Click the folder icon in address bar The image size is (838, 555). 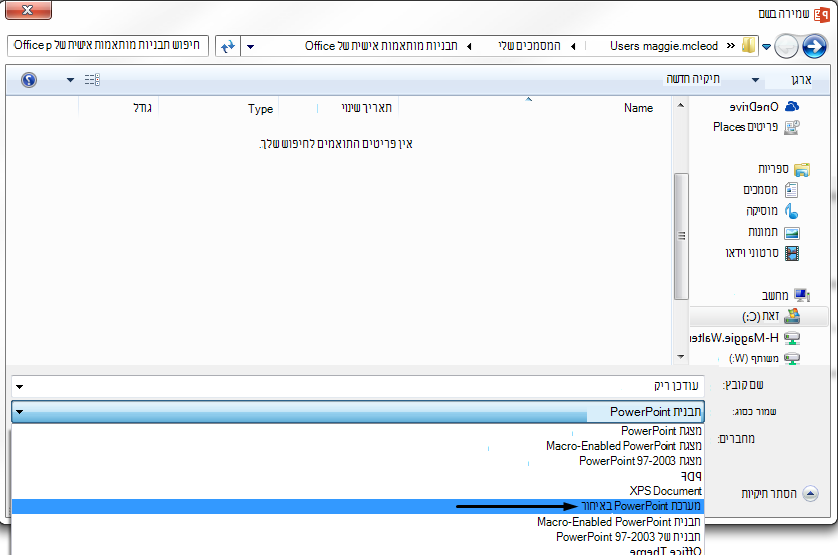coord(749,45)
